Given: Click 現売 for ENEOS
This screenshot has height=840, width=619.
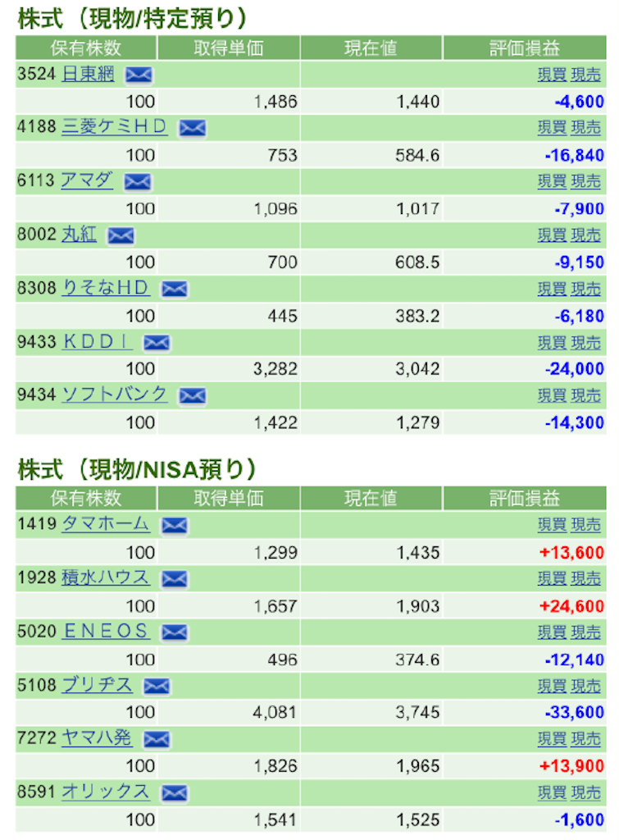Looking at the screenshot, I should [x=586, y=632].
